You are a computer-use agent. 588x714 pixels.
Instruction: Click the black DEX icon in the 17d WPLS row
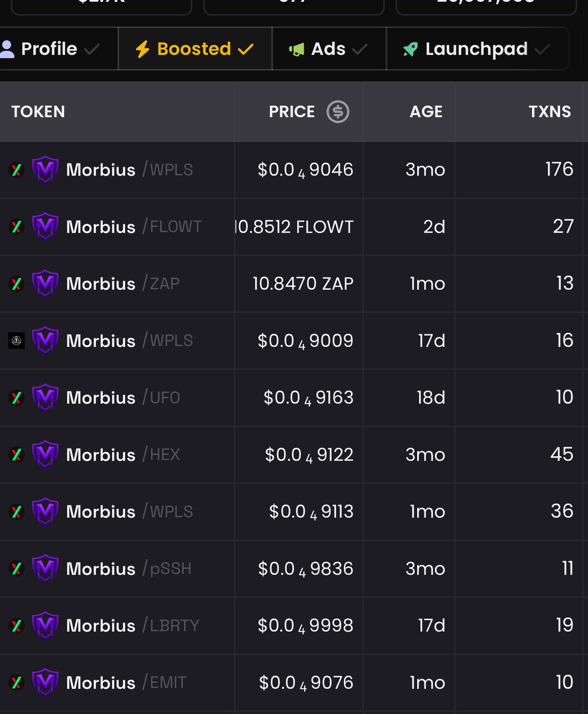pyautogui.click(x=17, y=340)
